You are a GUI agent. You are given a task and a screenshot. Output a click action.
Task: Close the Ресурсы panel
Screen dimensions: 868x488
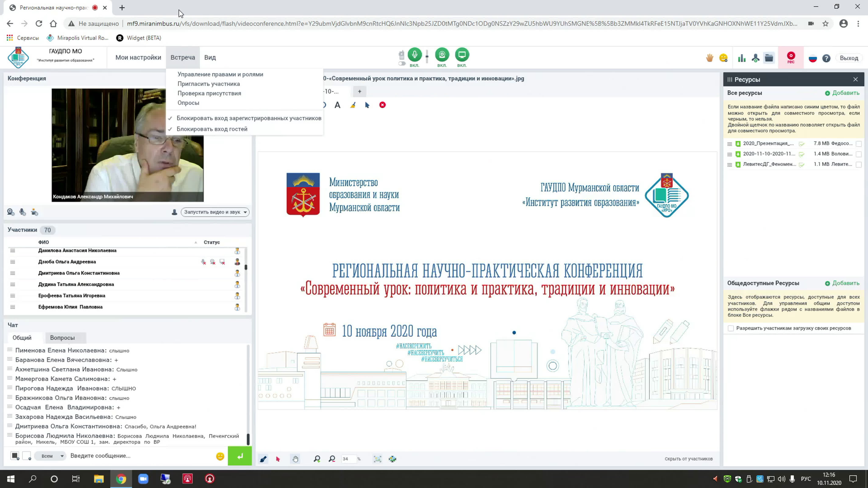coord(855,79)
